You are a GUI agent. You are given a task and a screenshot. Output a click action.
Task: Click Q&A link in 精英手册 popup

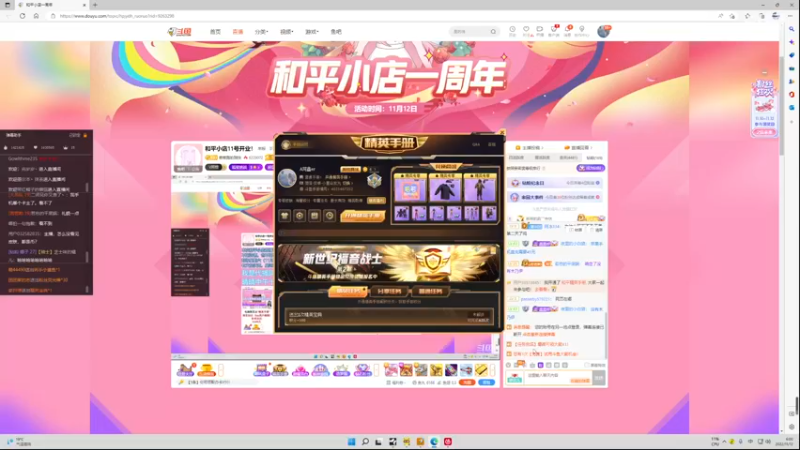[x=476, y=144]
